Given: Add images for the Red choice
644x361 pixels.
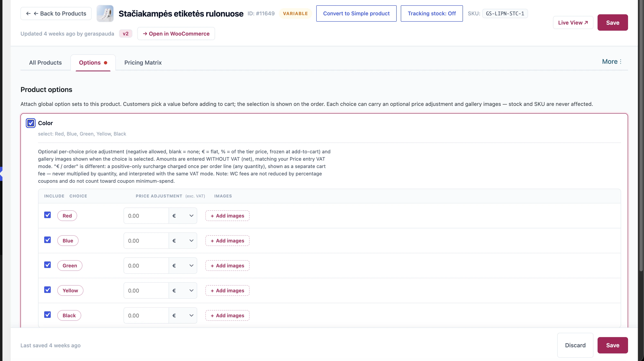Looking at the screenshot, I should pos(227,216).
